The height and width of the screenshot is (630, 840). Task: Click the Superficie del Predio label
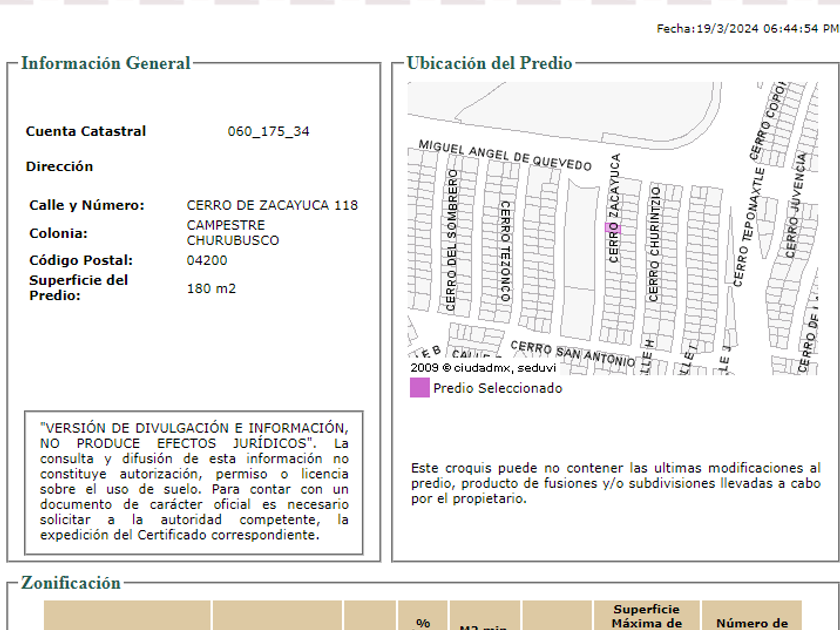coord(79,288)
